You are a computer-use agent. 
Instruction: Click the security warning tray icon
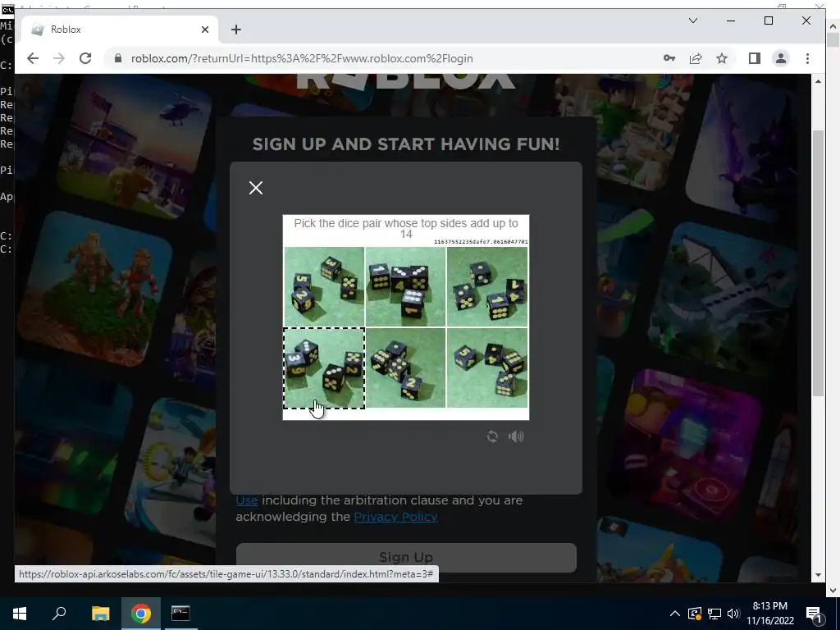point(695,614)
